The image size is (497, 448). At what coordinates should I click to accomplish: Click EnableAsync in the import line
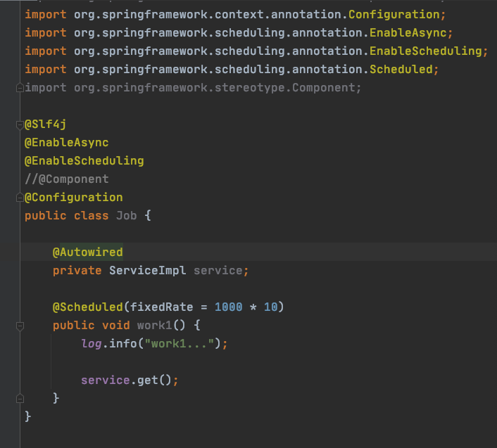[x=408, y=33]
